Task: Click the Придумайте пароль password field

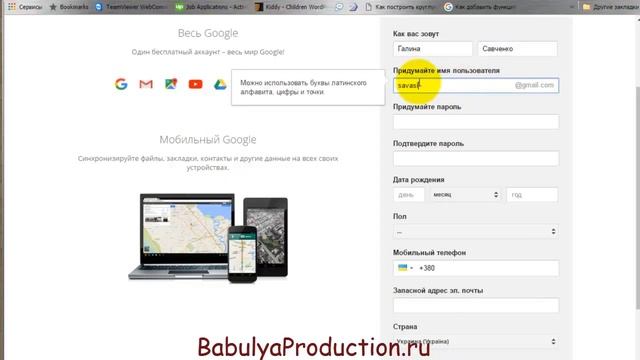Action: (476, 122)
